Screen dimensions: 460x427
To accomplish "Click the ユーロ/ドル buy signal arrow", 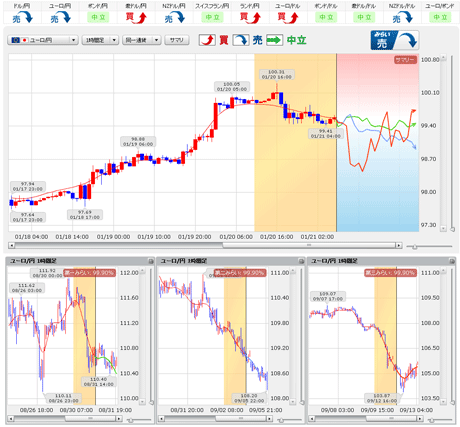I will point(288,17).
